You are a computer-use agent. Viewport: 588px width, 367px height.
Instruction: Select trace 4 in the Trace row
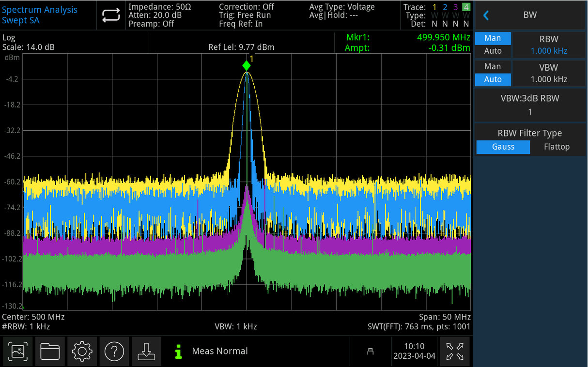pyautogui.click(x=465, y=7)
